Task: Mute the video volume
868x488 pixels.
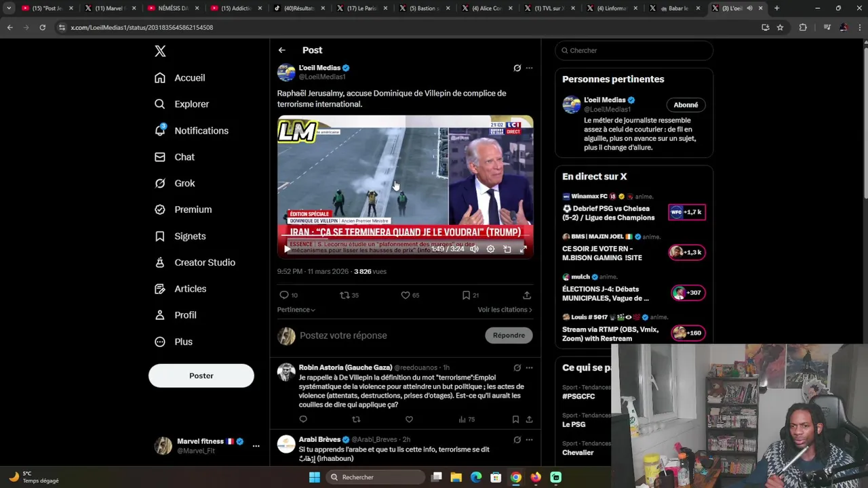Action: tap(474, 249)
